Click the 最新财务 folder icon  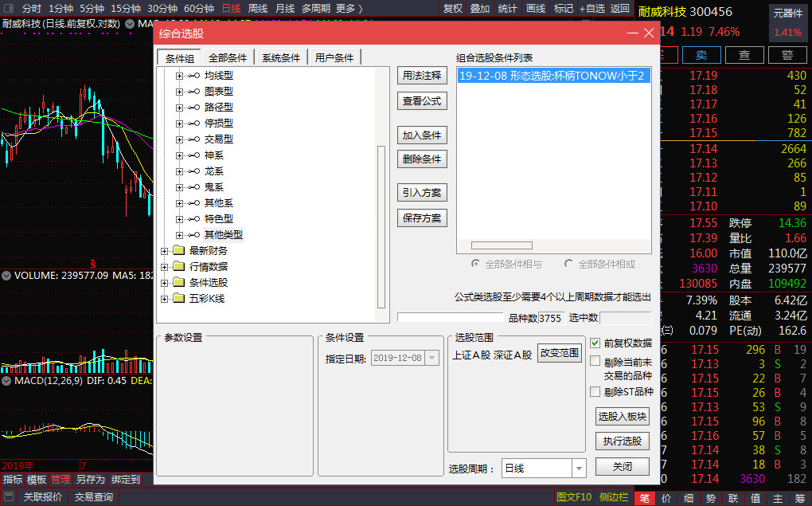click(178, 251)
